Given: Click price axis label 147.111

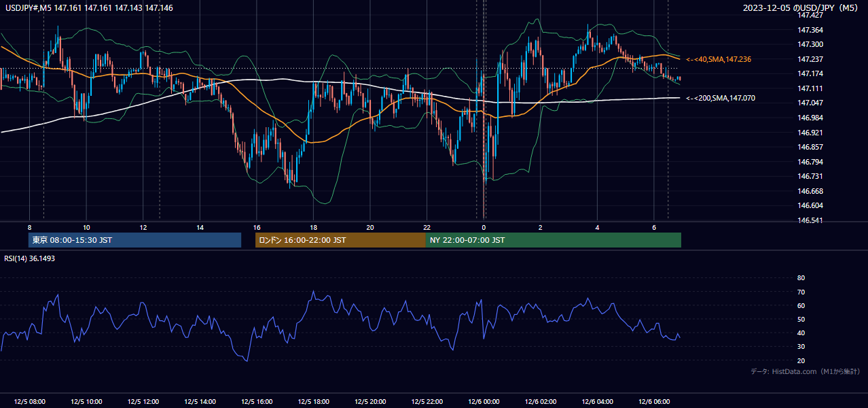Looking at the screenshot, I should click(810, 88).
